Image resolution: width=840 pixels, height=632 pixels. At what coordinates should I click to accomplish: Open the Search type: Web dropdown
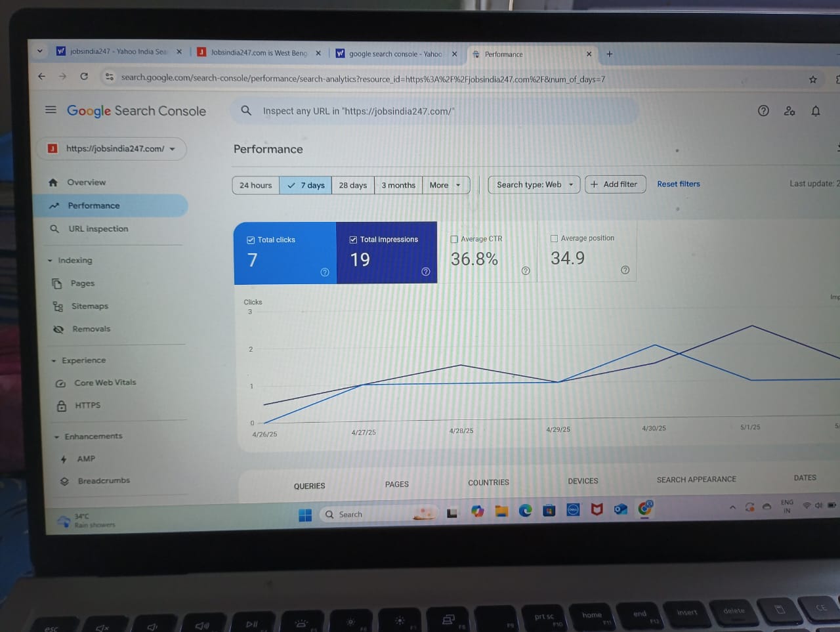coord(534,184)
